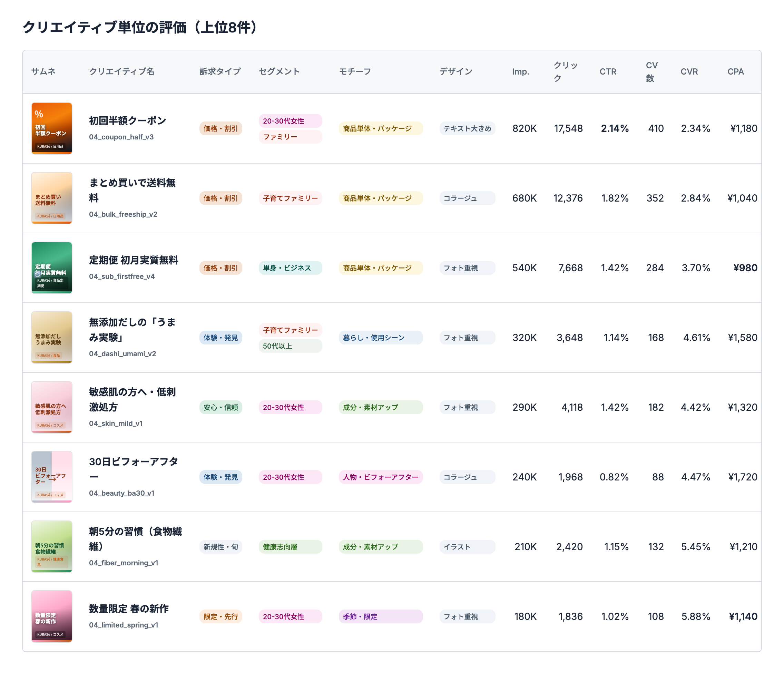Sort by the CTR column header
Image resolution: width=784 pixels, height=691 pixels.
(608, 72)
